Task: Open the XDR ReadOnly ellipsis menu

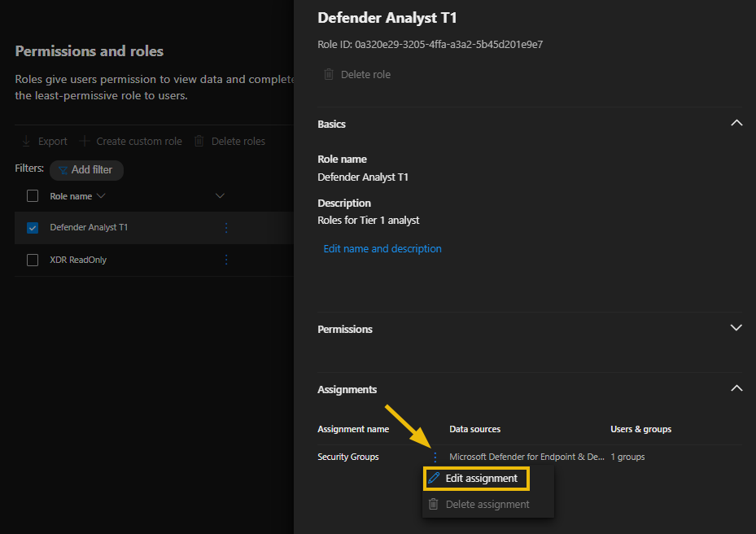Action: 226,260
